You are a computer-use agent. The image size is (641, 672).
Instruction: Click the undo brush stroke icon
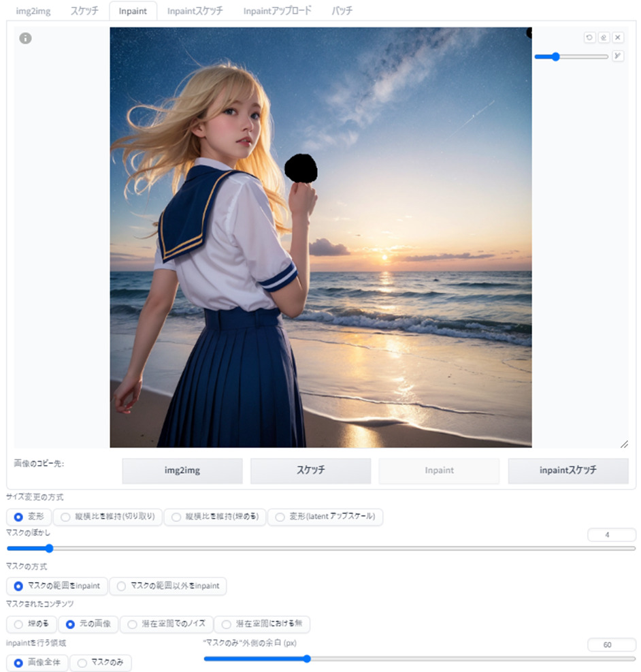pyautogui.click(x=589, y=38)
